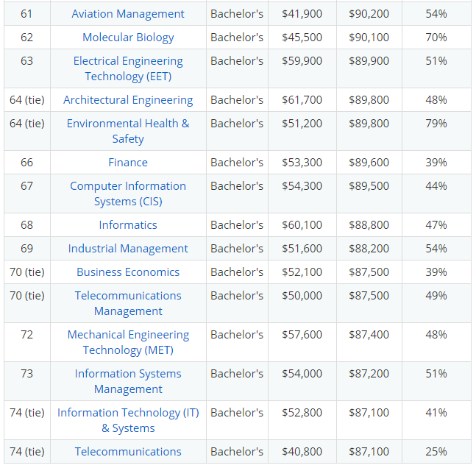This screenshot has height=468, width=476.
Task: Select Information Systems Management link
Action: click(x=128, y=381)
